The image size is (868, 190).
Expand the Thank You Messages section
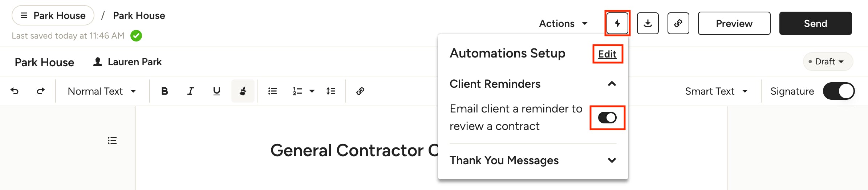coord(612,160)
